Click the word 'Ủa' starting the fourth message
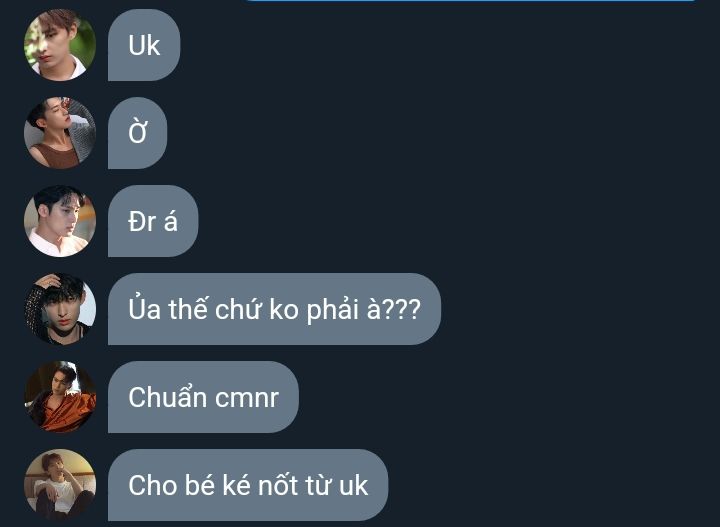 [x=145, y=308]
